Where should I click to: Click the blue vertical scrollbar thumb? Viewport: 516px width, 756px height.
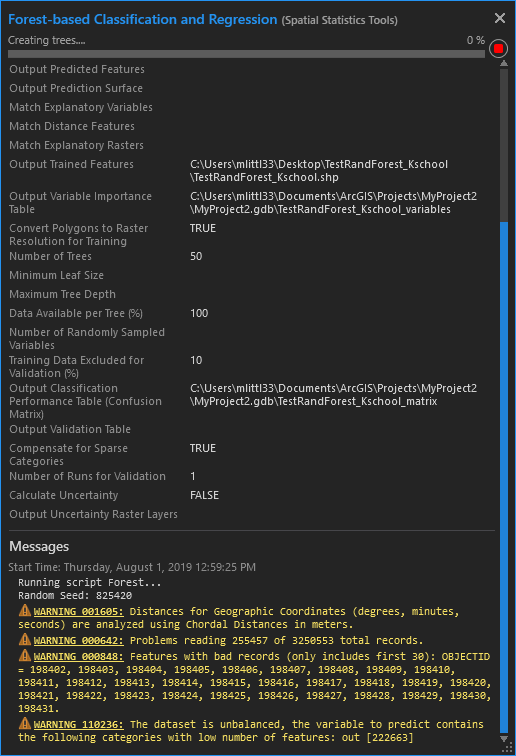tap(504, 477)
